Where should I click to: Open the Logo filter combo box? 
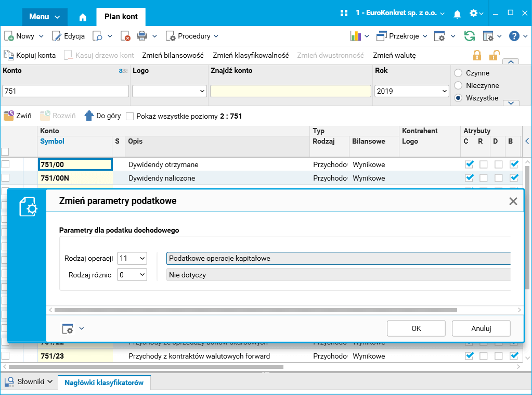[170, 91]
